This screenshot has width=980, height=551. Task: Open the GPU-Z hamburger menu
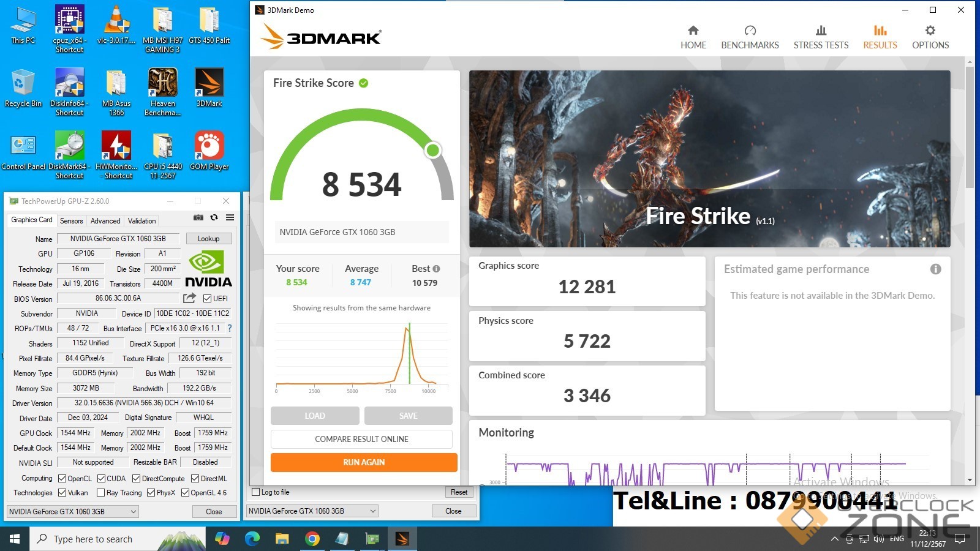click(230, 218)
